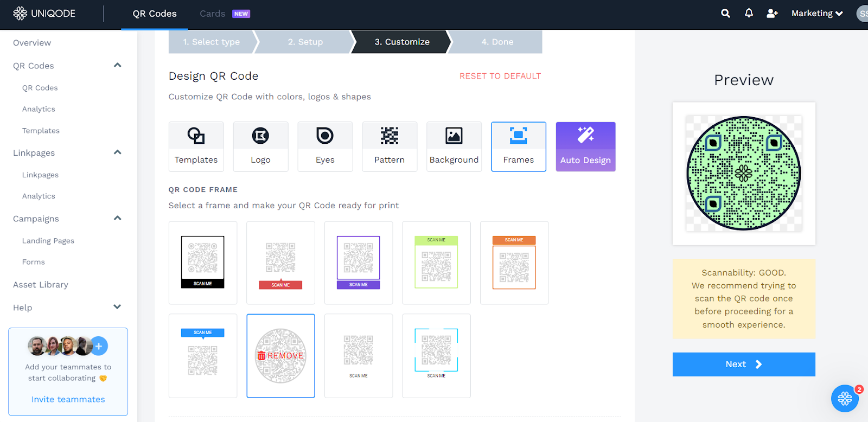Click step 3 Customize
868x422 pixels.
[402, 42]
